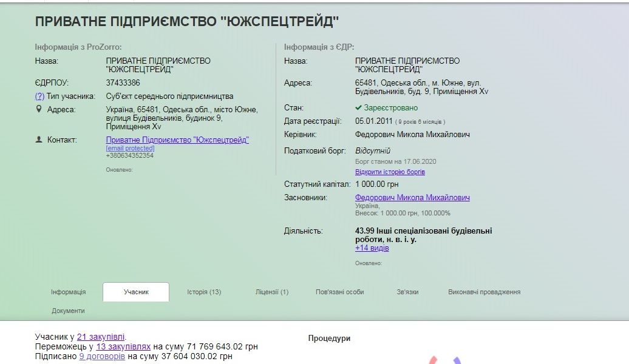This screenshot has width=629, height=364.
Task: Click the map pin icon beside Адреса
Action: 39,109
